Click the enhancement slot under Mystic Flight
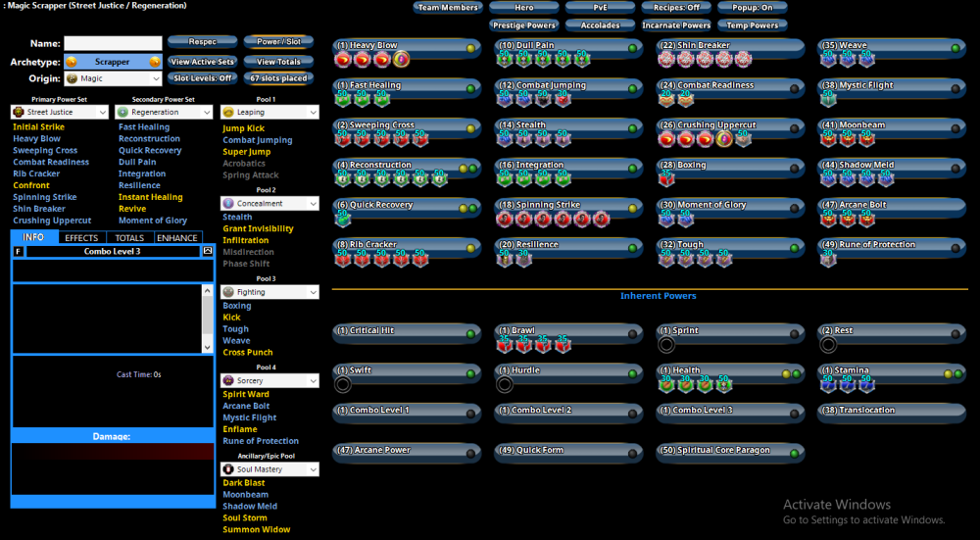Screen dimensions: 980x540 pos(828,99)
